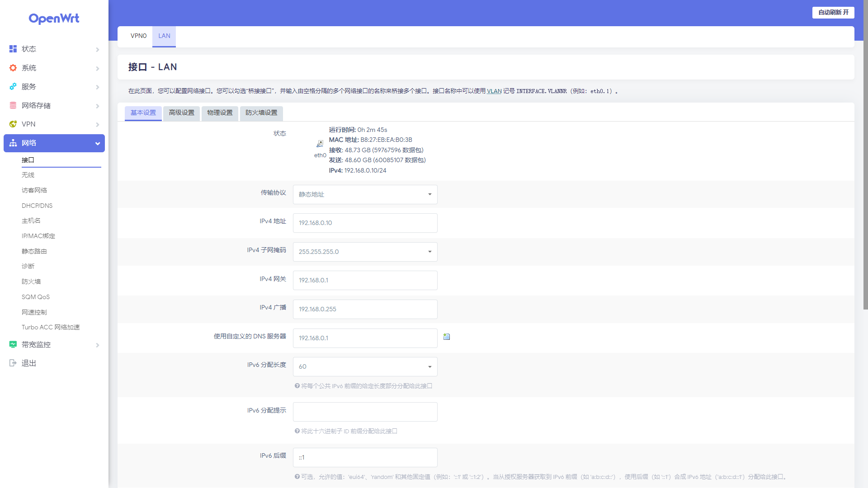Open the IP/MAC绑定 page
868x488 pixels.
pyautogui.click(x=38, y=236)
